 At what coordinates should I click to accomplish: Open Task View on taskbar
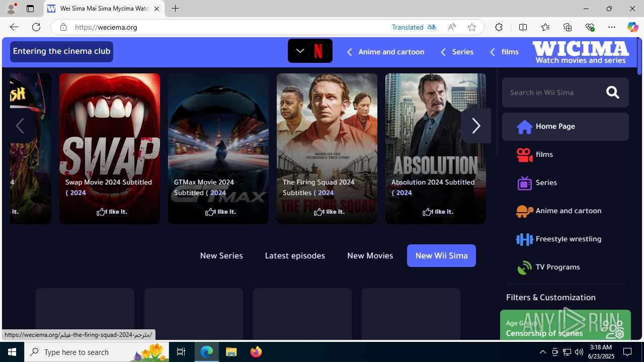pyautogui.click(x=181, y=352)
